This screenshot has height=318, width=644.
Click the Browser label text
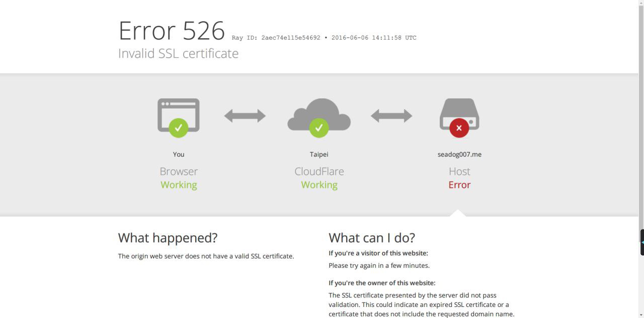[x=179, y=171]
